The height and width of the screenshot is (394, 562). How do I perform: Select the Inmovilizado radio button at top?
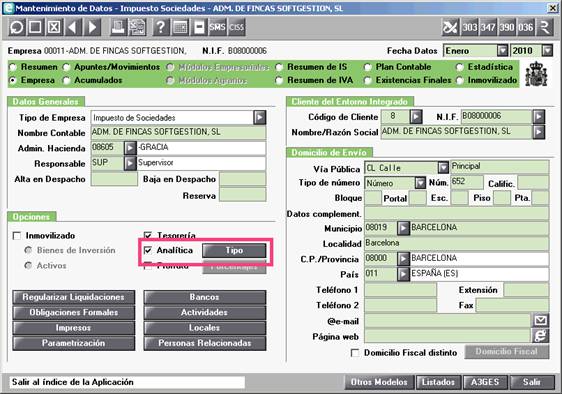(459, 81)
